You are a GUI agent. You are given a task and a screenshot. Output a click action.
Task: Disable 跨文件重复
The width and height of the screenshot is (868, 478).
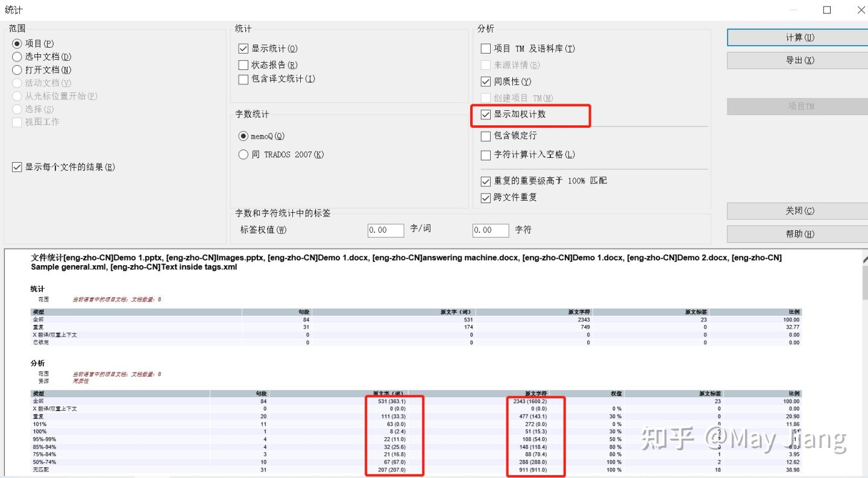point(486,197)
